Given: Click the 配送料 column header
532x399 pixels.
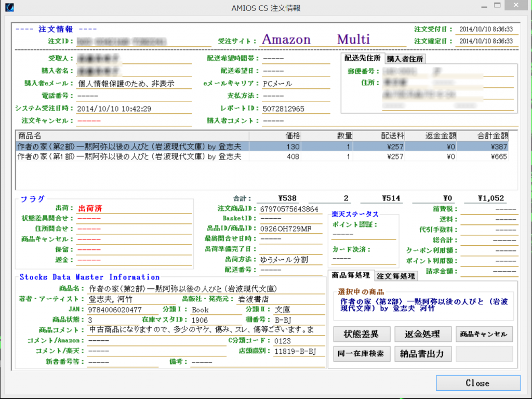Looking at the screenshot, I should pos(379,136).
